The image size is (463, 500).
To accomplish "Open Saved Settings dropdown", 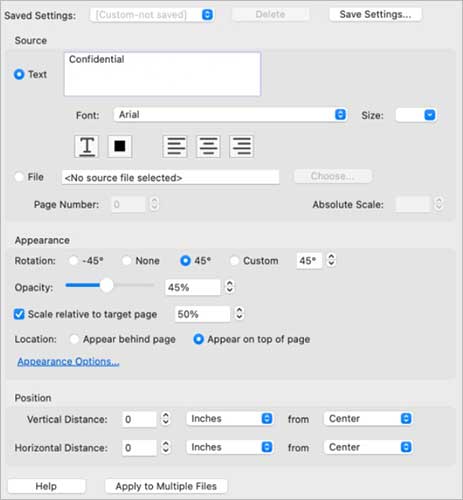I will [x=152, y=15].
